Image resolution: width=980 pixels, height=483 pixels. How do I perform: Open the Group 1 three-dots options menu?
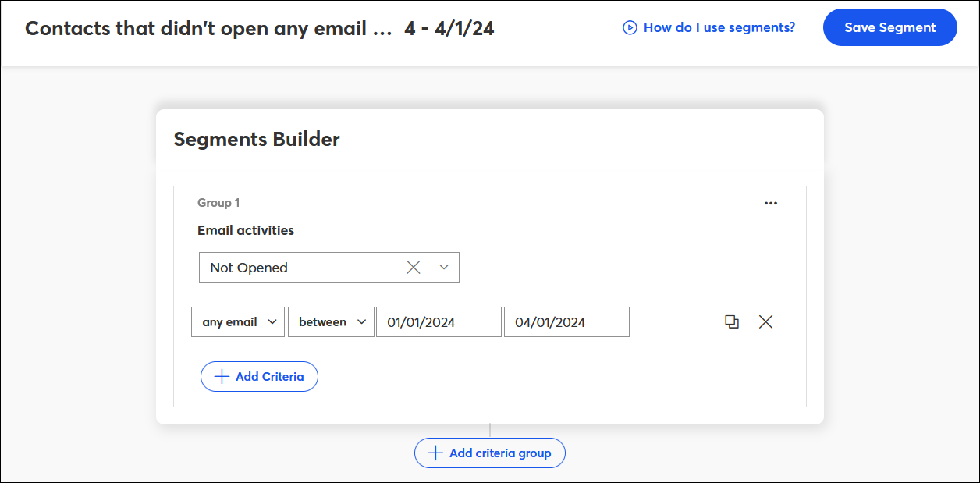(771, 203)
